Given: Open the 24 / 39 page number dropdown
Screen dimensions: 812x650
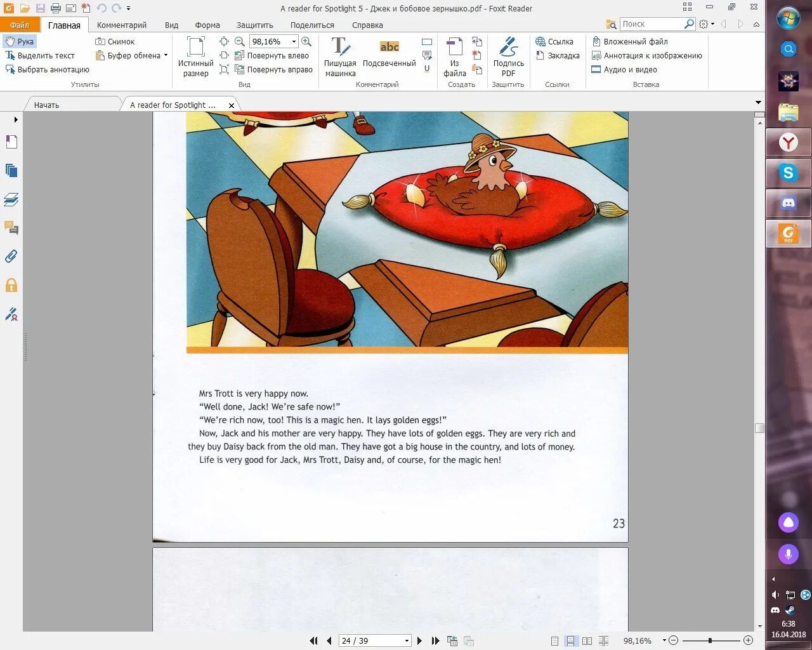Looking at the screenshot, I should pos(407,641).
